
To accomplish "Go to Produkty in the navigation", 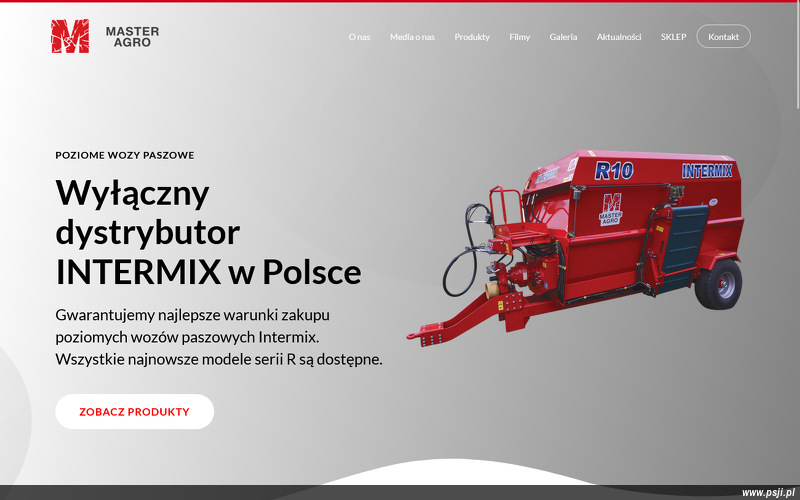I will (472, 37).
